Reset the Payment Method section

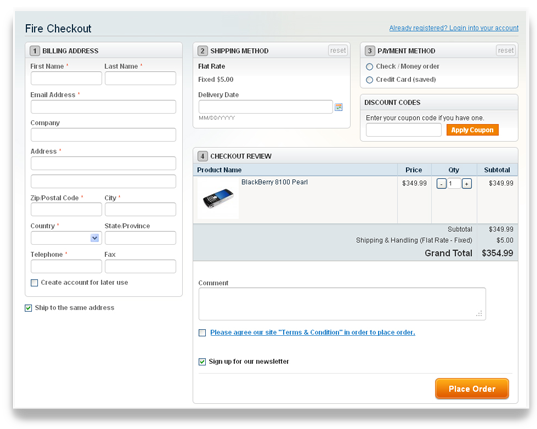(x=505, y=50)
